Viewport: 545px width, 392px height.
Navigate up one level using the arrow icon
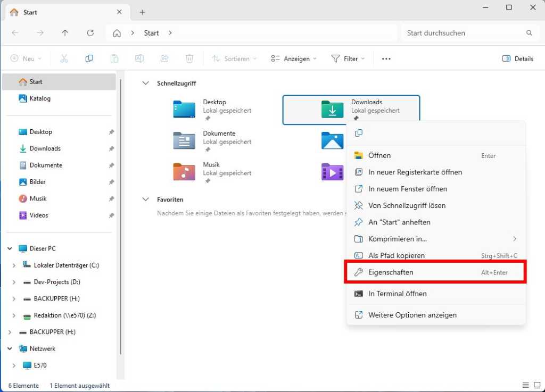(x=64, y=33)
